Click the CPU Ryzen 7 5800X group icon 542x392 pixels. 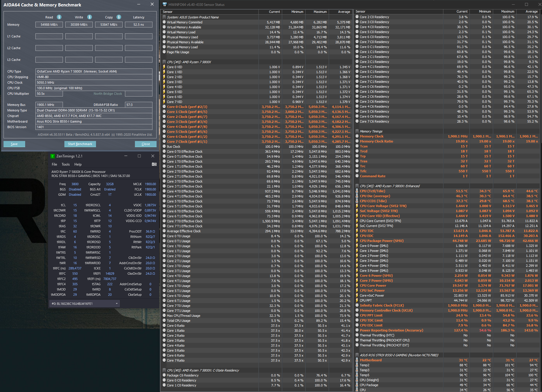(x=164, y=62)
